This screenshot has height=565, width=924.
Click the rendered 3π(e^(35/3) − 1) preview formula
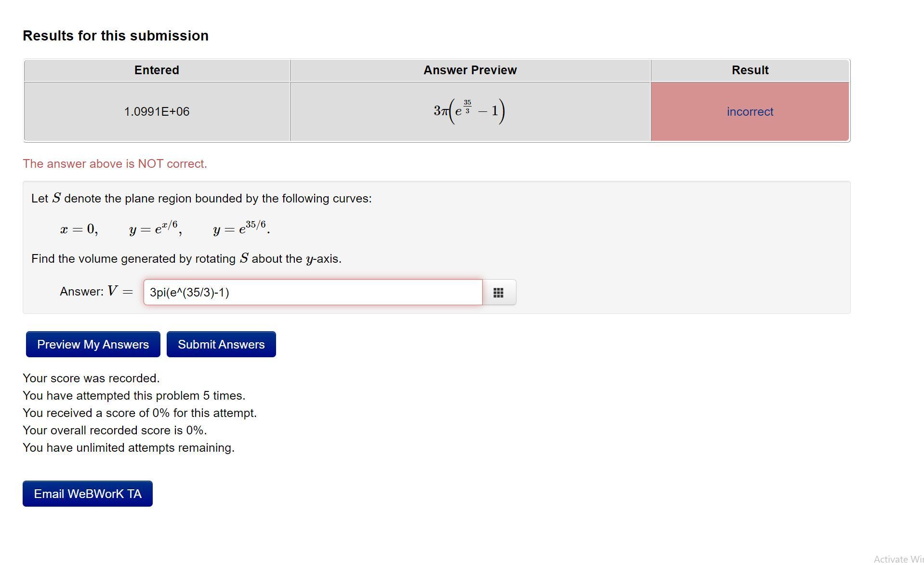pos(469,111)
